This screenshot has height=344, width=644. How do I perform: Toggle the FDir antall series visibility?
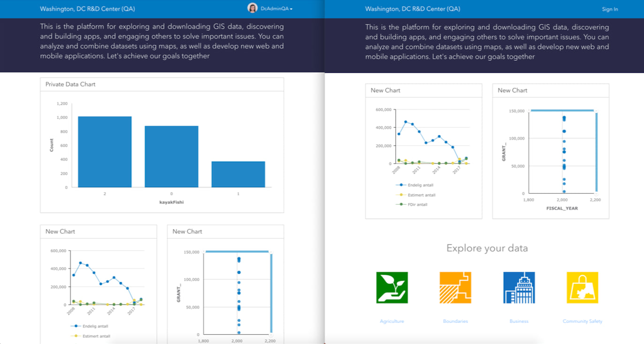tap(417, 205)
